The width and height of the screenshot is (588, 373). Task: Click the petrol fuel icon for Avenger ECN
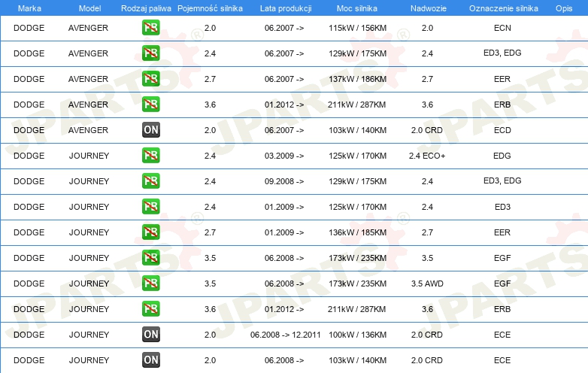(x=150, y=28)
